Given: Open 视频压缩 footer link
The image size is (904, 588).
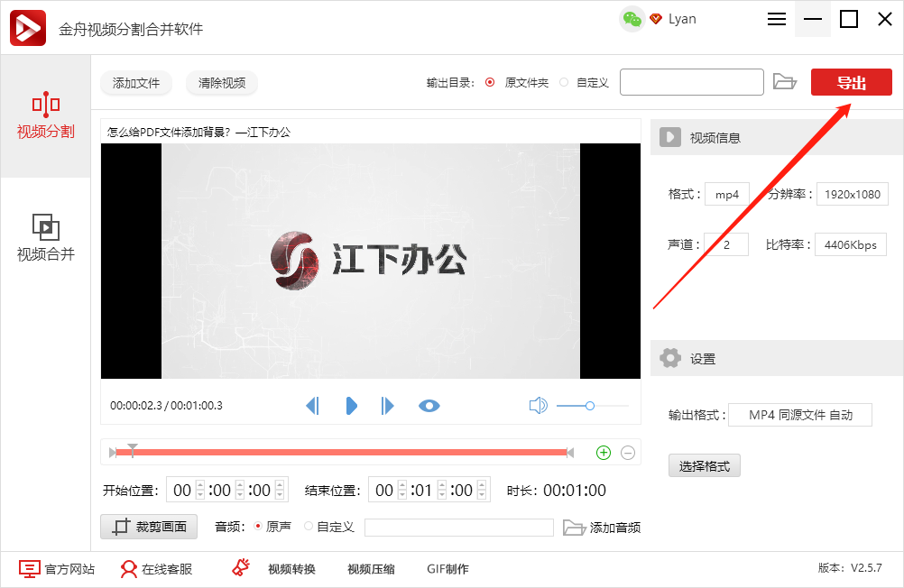Looking at the screenshot, I should tap(371, 569).
